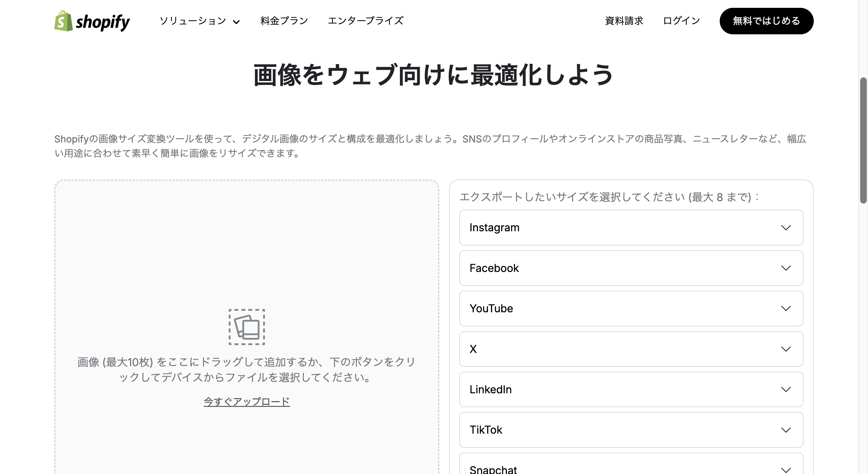Click the 無料ではじめる button

[x=766, y=21]
